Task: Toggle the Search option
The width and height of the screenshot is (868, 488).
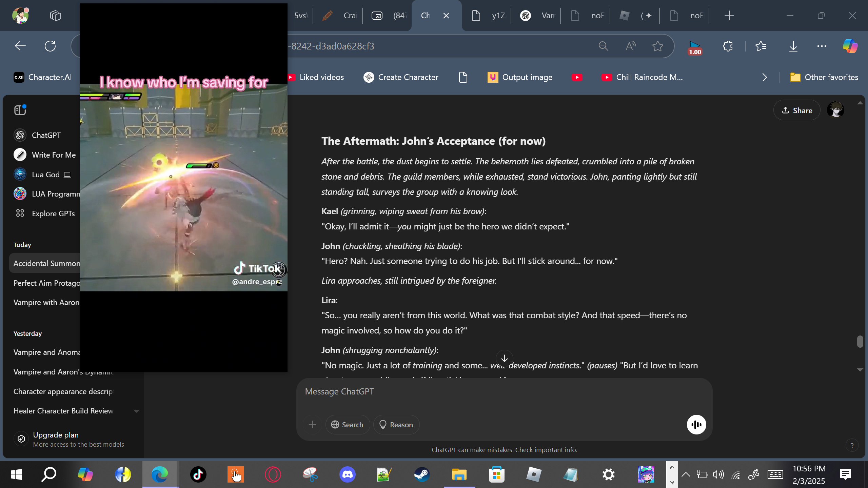Action: [x=348, y=425]
